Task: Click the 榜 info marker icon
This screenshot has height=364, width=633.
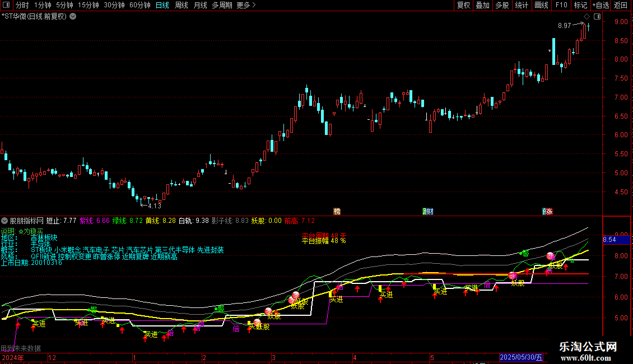Action: pos(337,212)
